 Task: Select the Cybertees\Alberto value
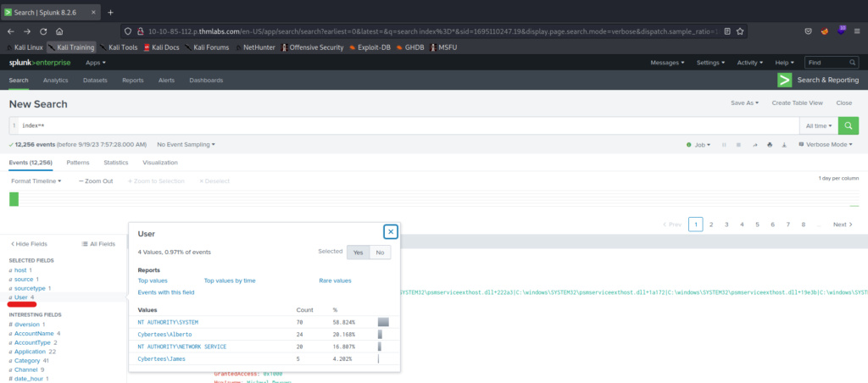(164, 335)
